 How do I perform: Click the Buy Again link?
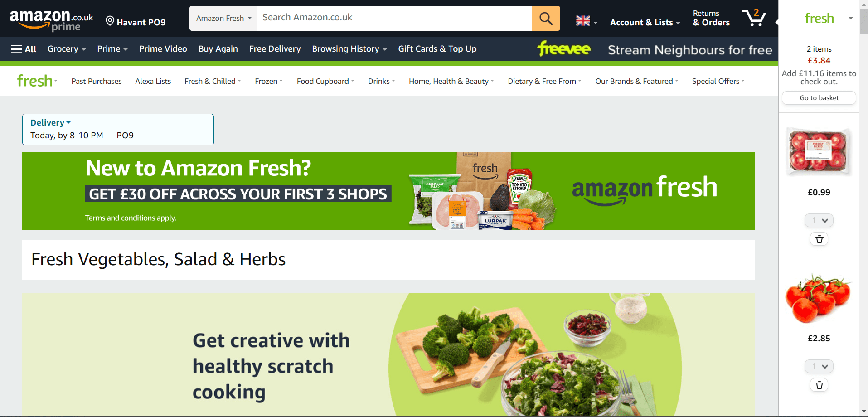click(x=218, y=49)
